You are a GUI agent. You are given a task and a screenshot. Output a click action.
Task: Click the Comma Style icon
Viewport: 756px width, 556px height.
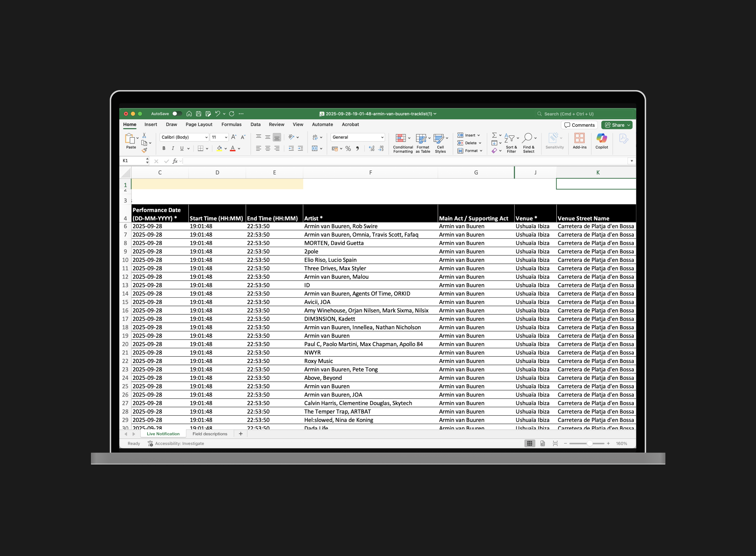(358, 148)
